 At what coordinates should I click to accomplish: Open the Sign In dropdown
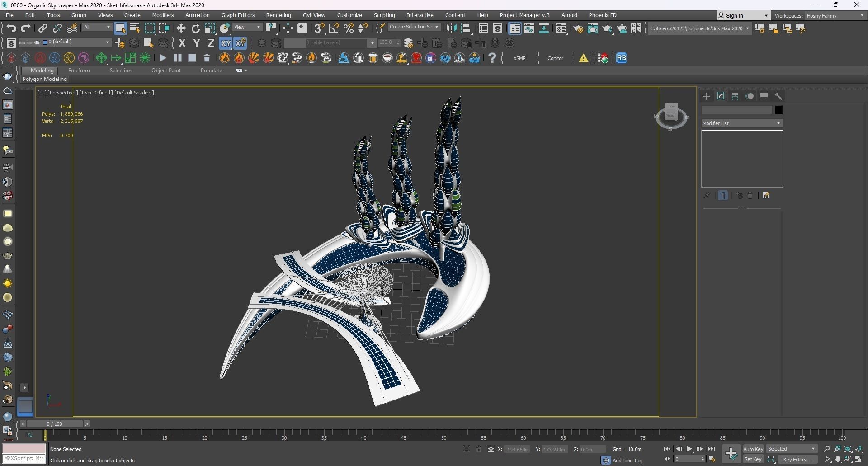tap(743, 15)
